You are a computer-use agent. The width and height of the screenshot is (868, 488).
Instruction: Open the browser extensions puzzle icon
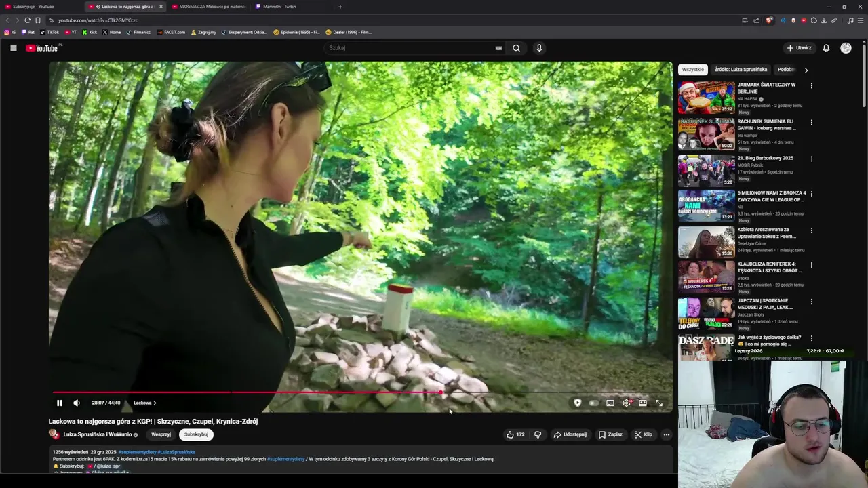click(814, 20)
